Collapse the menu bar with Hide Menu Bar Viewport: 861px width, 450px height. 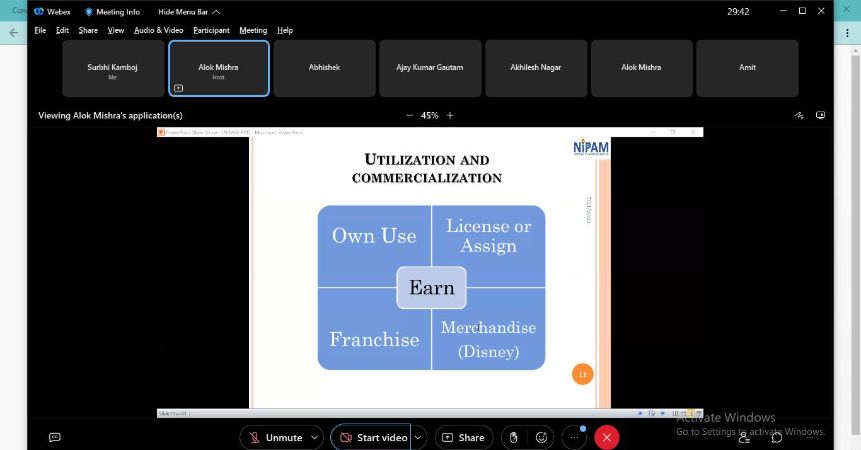pos(189,12)
